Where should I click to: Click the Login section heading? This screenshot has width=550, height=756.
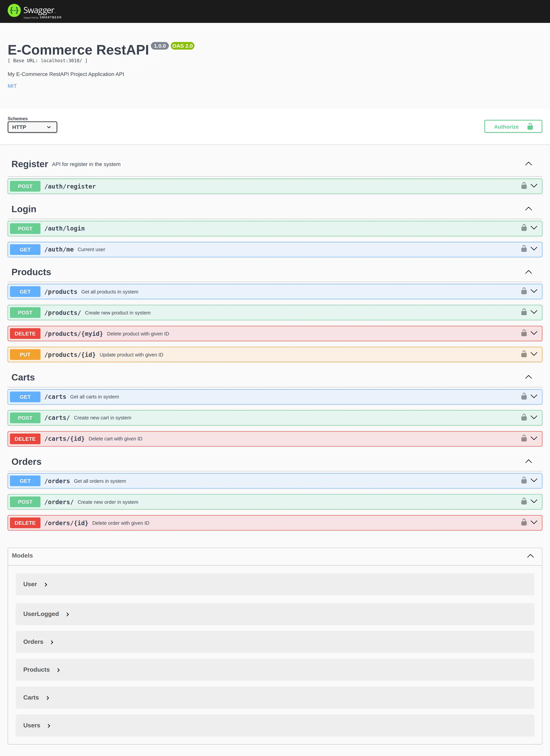[x=24, y=209]
